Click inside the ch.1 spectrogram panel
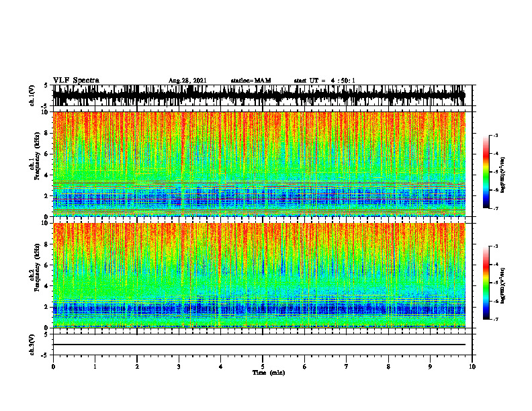The image size is (532, 411). pos(259,164)
